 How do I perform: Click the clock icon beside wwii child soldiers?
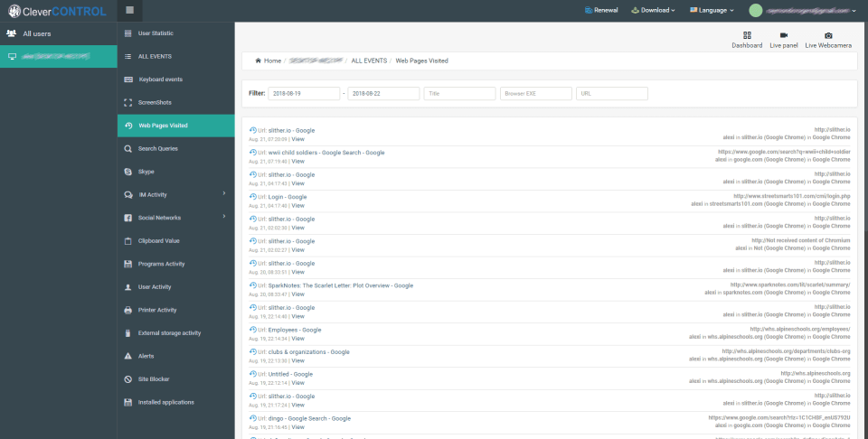(x=253, y=153)
